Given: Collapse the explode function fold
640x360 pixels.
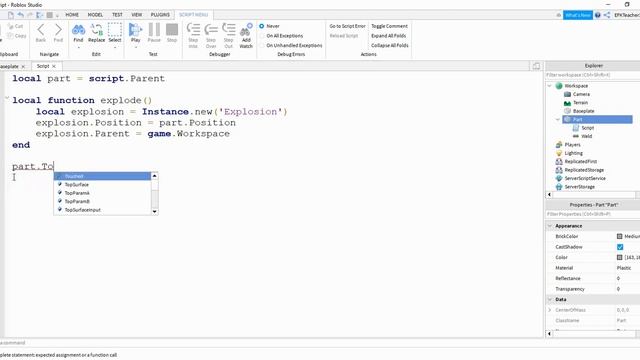Looking at the screenshot, I should click(7, 98).
